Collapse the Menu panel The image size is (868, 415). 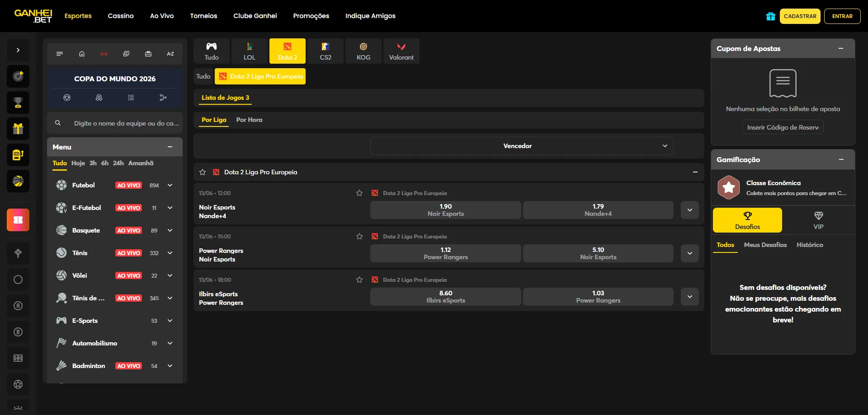tap(170, 147)
